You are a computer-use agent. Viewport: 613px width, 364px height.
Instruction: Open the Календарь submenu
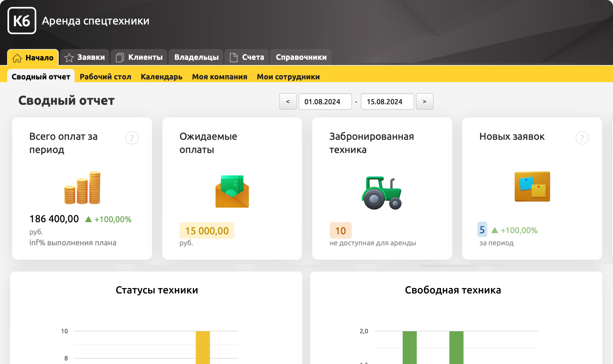pos(161,77)
